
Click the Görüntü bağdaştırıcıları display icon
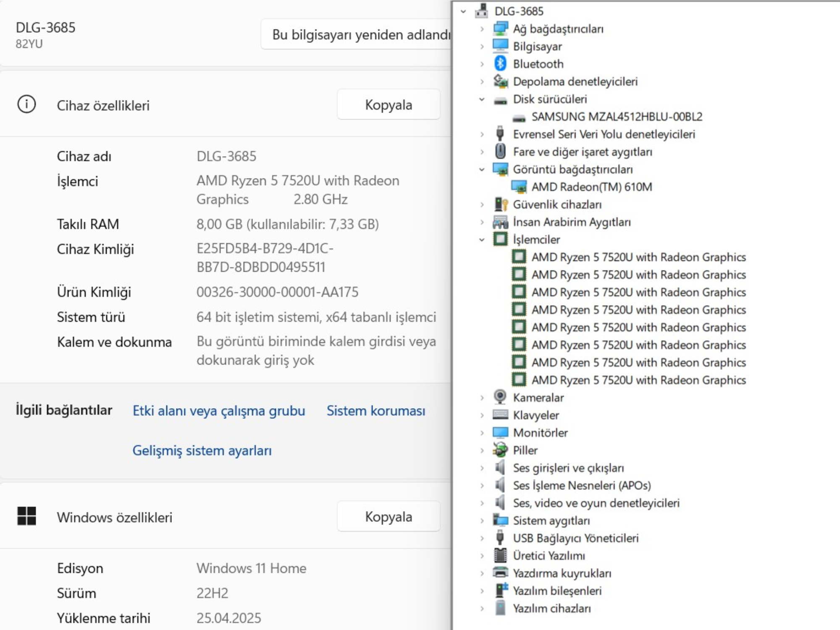[500, 169]
